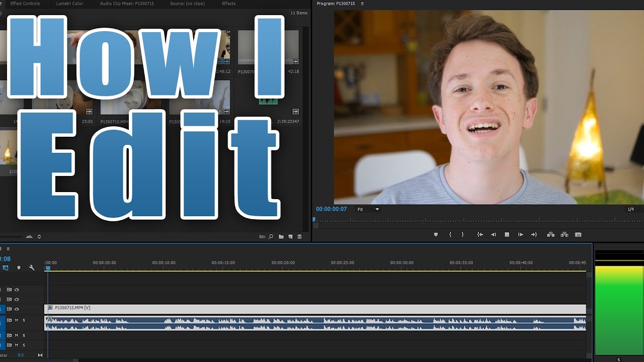This screenshot has height=362, width=644.
Task: Click the Find icon in Project panel
Action: tap(271, 237)
